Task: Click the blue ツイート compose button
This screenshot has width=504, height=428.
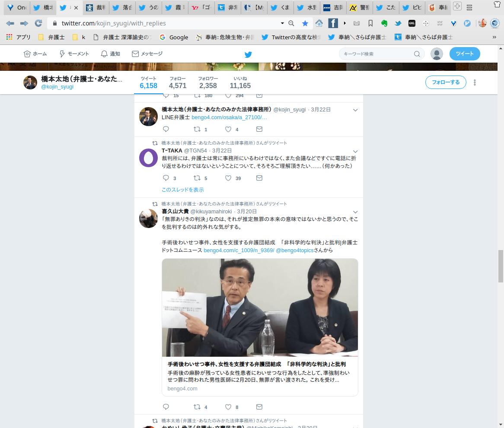Action: 465,54
